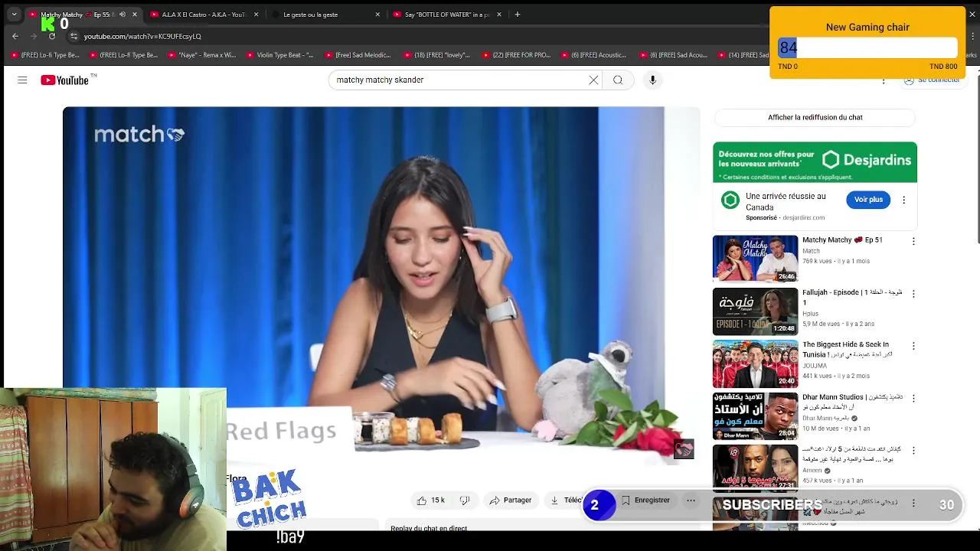
Task: Open options menu for Desjardins ad
Action: (x=903, y=200)
